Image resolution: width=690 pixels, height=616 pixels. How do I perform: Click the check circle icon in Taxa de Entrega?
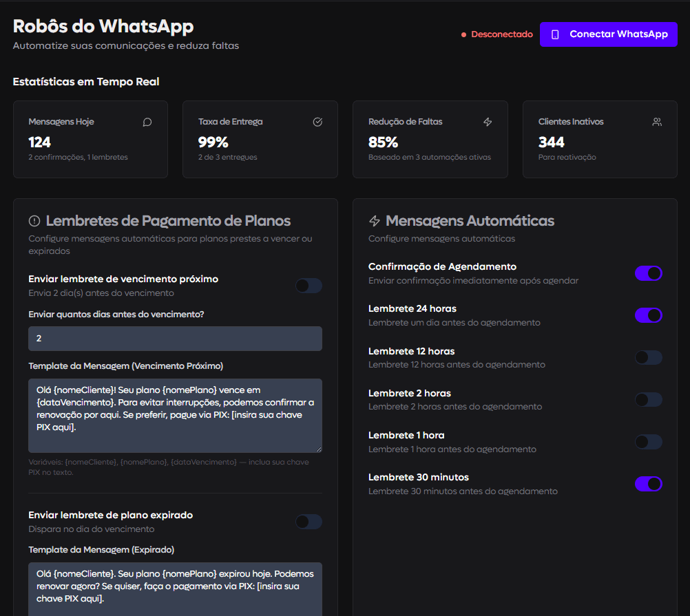[317, 122]
